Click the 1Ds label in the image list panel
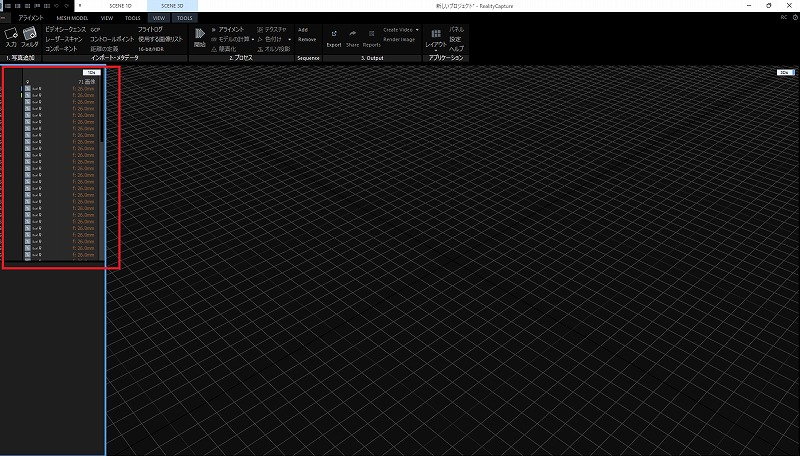This screenshot has height=456, width=800. 91,72
